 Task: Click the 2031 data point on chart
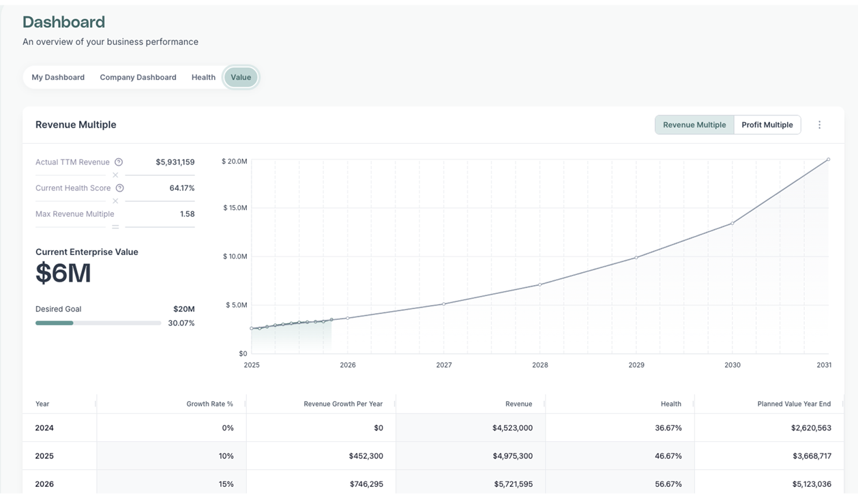pos(828,160)
